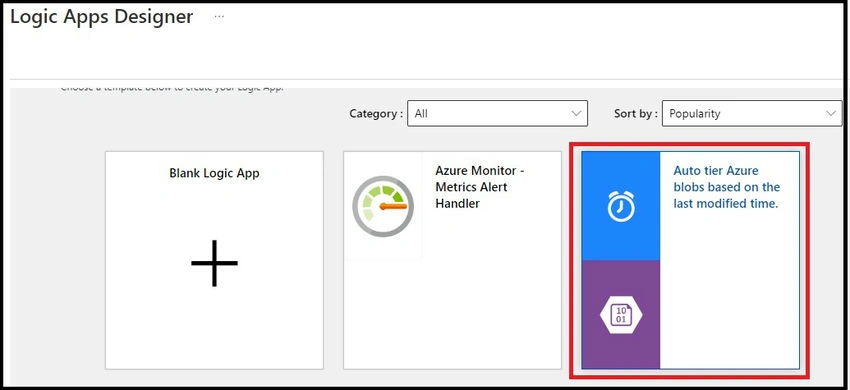Open Auto tier Azure blobs template link
Image resolution: width=850 pixels, height=390 pixels.
(726, 187)
